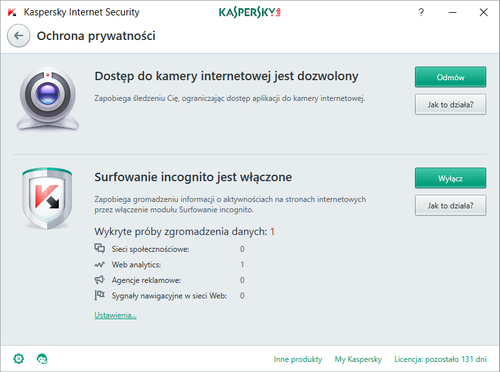Go back using the arrow button
The height and width of the screenshot is (372, 500).
(x=19, y=36)
